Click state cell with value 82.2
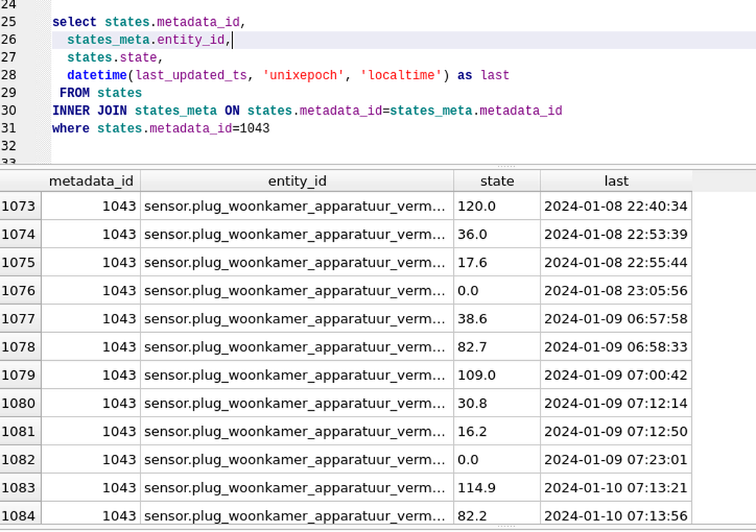The width and height of the screenshot is (756, 532). tap(496, 514)
